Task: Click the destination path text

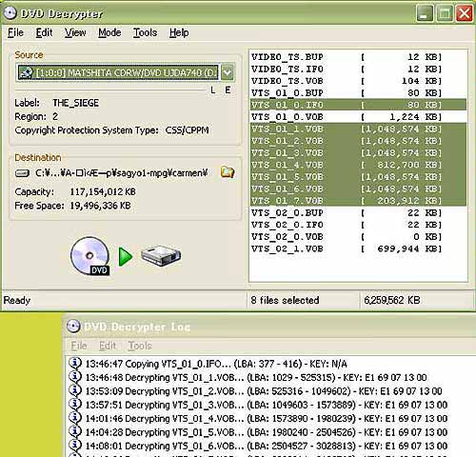Action: 122,173
